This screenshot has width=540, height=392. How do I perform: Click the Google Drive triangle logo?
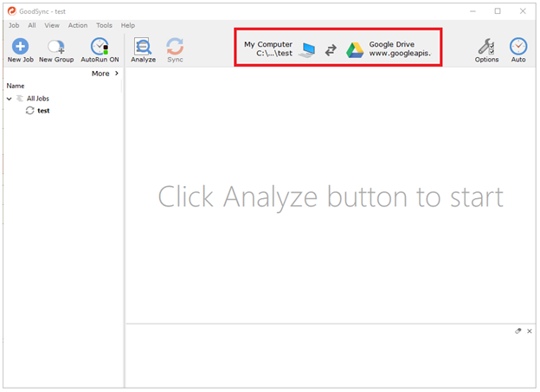click(x=355, y=50)
